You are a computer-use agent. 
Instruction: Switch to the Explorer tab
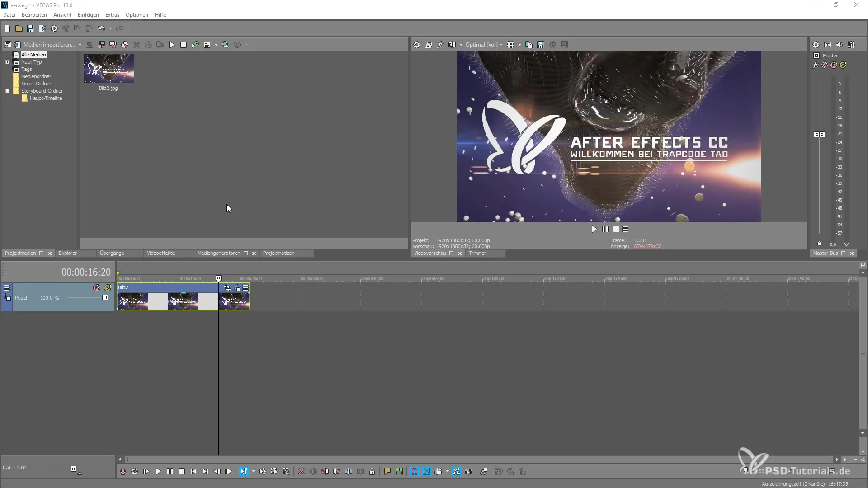click(x=68, y=253)
